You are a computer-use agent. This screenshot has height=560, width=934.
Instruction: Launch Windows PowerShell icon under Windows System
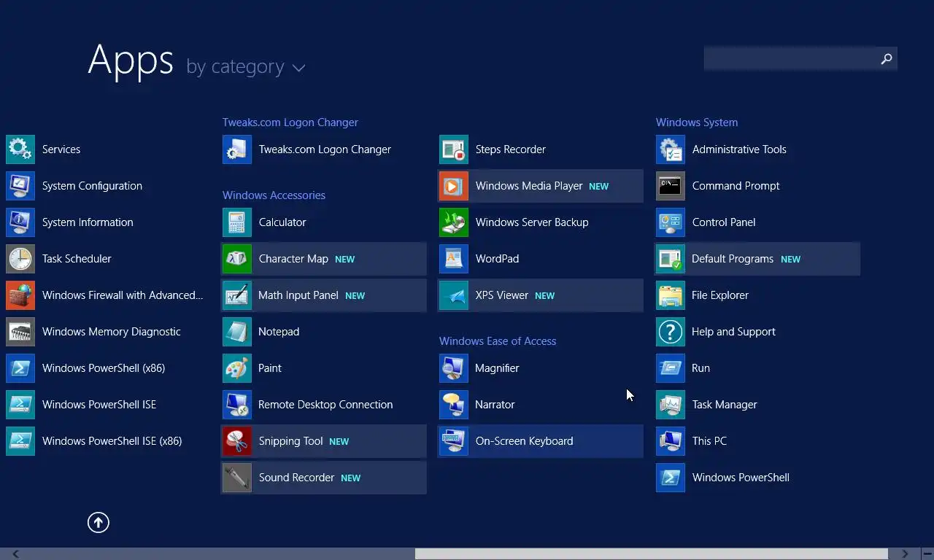(671, 478)
